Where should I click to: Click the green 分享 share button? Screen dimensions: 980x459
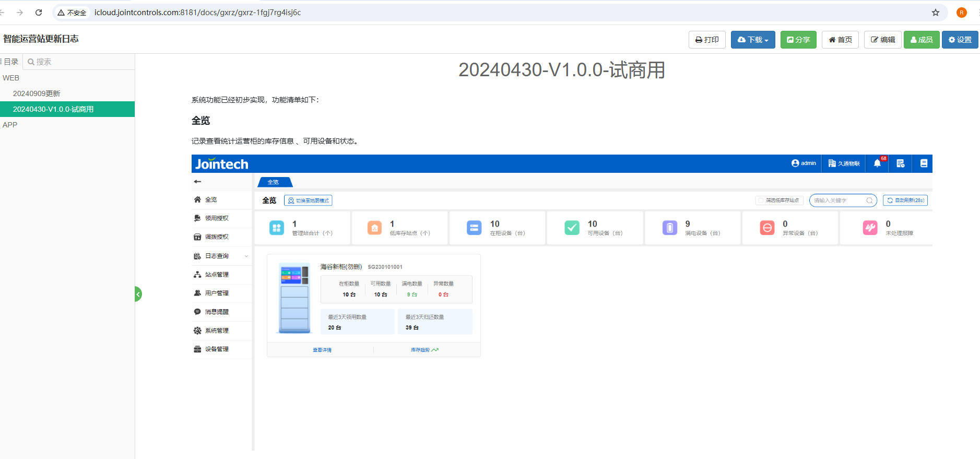(798, 40)
